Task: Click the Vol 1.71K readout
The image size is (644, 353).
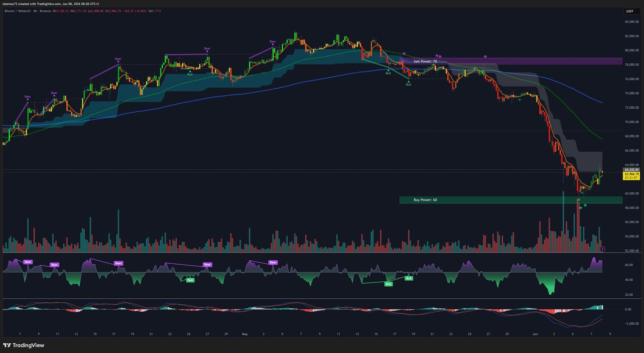Action: [155, 11]
